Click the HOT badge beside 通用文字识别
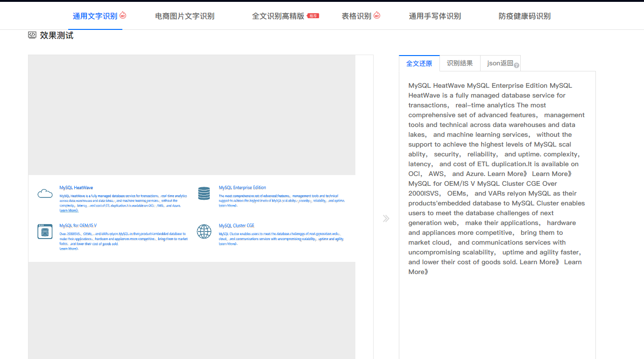This screenshot has width=644, height=359. tap(123, 15)
